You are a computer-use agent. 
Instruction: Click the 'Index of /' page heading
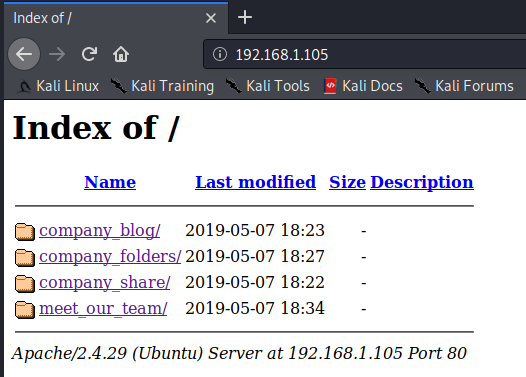[96, 127]
